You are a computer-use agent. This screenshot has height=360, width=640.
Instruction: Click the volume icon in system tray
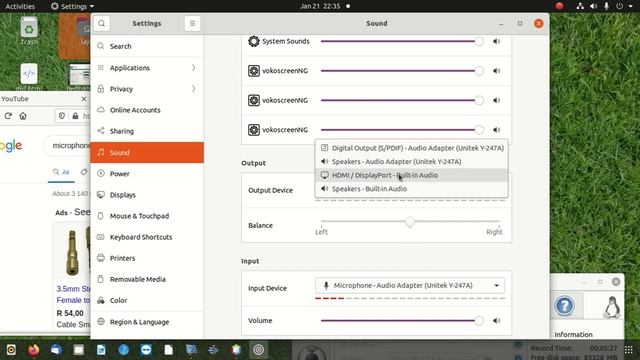pyautogui.click(x=593, y=6)
